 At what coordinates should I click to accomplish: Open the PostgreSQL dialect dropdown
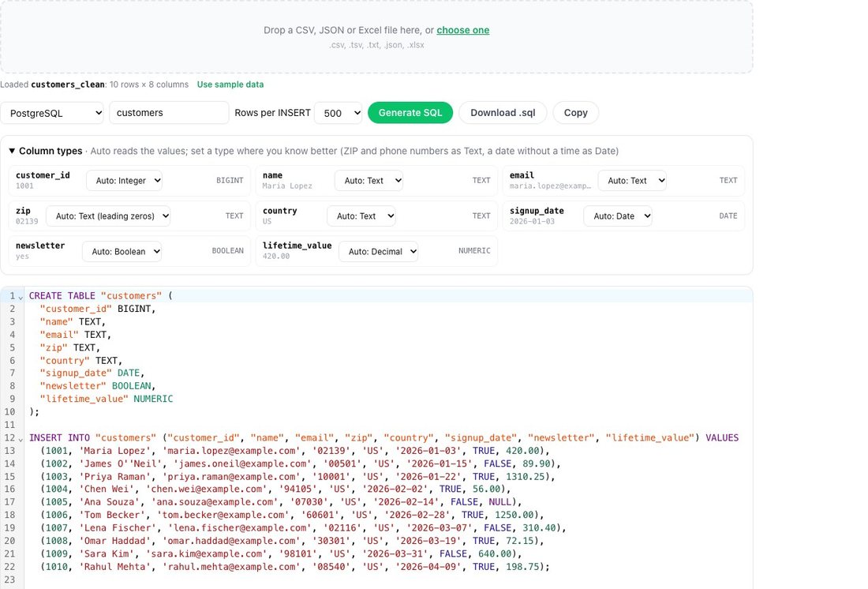pyautogui.click(x=52, y=113)
